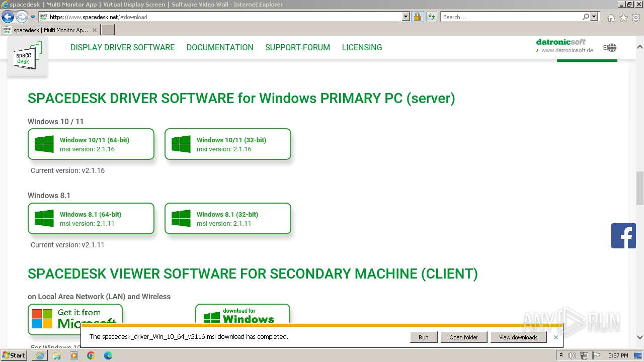
Task: Show hidden system tray icons arrow
Action: (561, 355)
